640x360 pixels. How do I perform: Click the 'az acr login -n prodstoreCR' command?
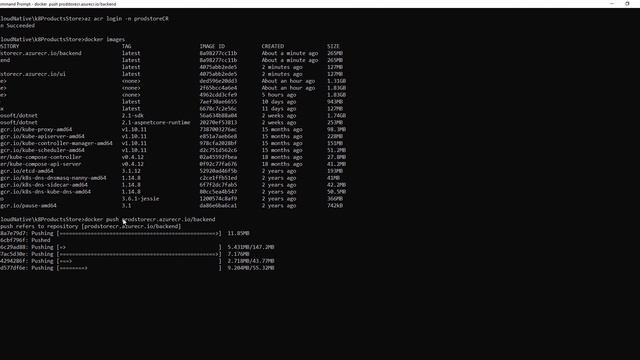tap(127, 19)
